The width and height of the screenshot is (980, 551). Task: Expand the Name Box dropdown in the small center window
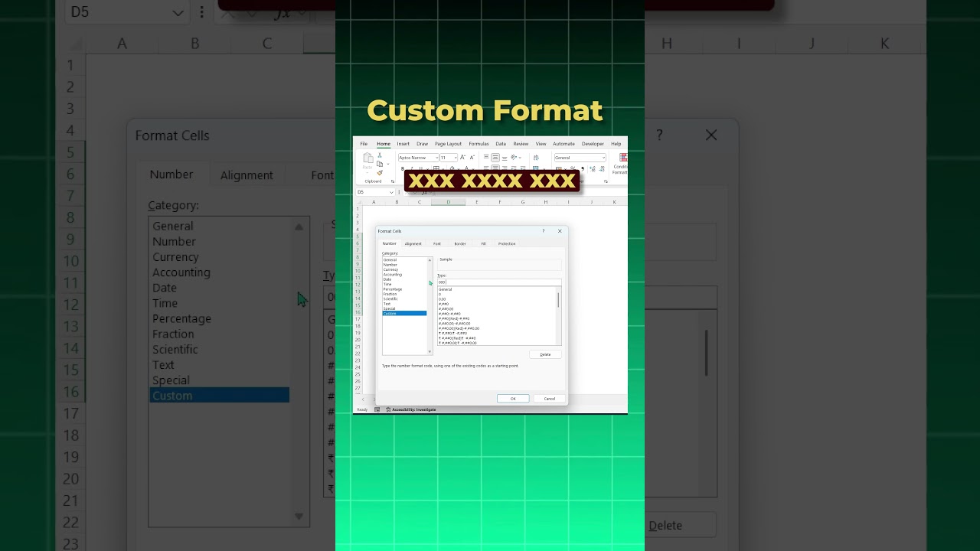click(x=390, y=192)
